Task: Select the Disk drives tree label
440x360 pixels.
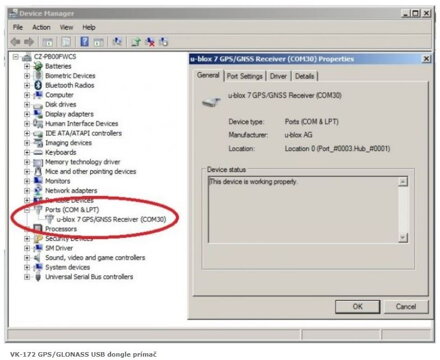Action: coord(61,105)
